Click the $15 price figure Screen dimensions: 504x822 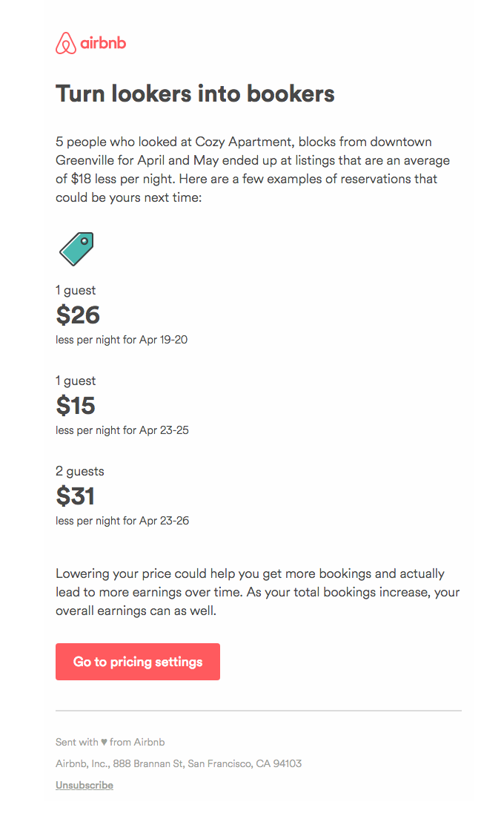click(x=76, y=406)
